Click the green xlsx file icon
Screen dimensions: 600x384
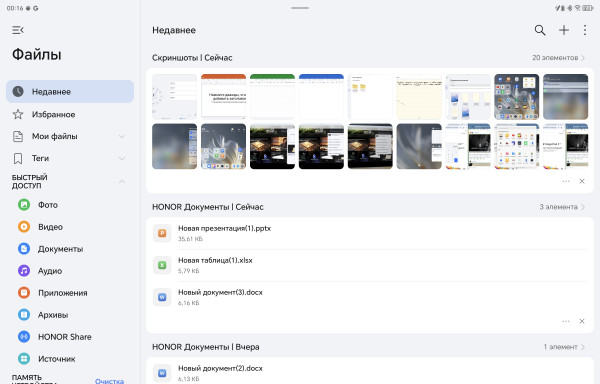point(162,265)
